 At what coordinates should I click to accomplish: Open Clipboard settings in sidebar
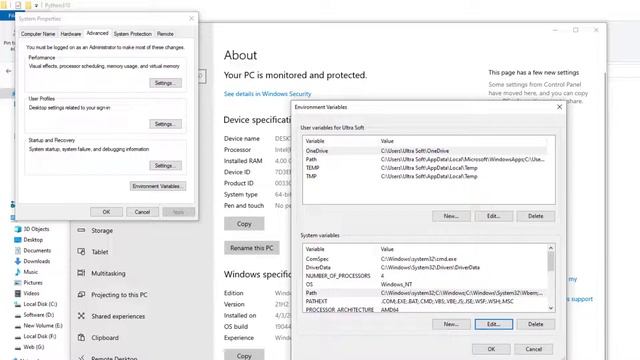click(105, 338)
